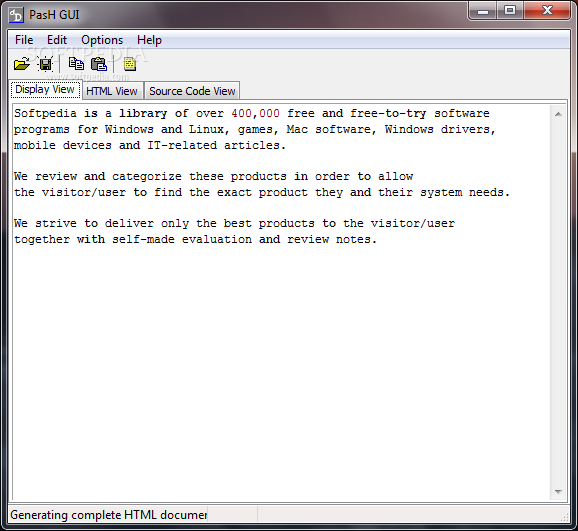Viewport: 578px width, 531px height.
Task: Click the scrollbar up arrow
Action: click(558, 114)
